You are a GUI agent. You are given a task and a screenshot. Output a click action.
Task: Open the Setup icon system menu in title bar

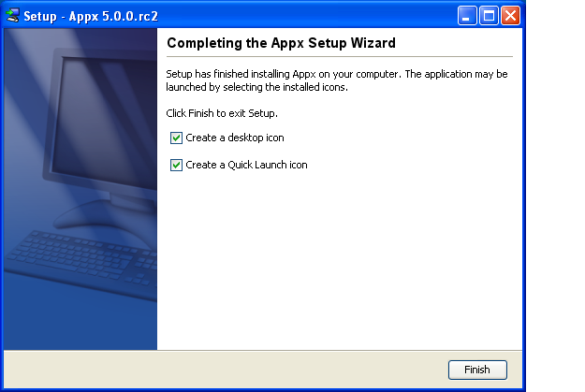coord(12,16)
